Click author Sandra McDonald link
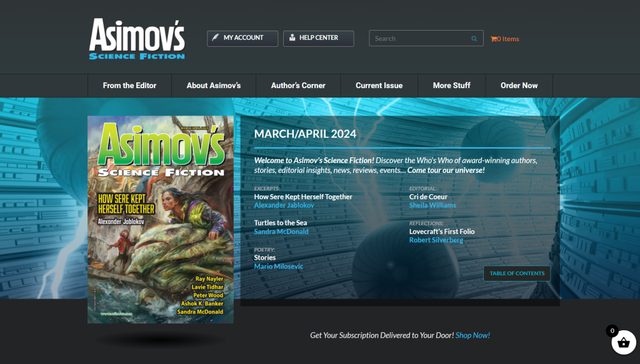The width and height of the screenshot is (640, 364). pyautogui.click(x=281, y=232)
